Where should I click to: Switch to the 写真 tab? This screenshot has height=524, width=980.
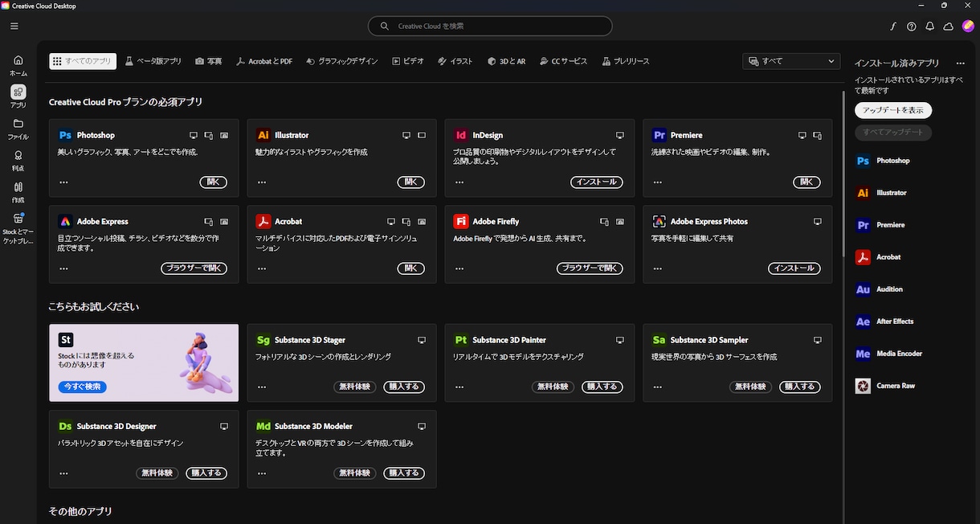pos(209,61)
